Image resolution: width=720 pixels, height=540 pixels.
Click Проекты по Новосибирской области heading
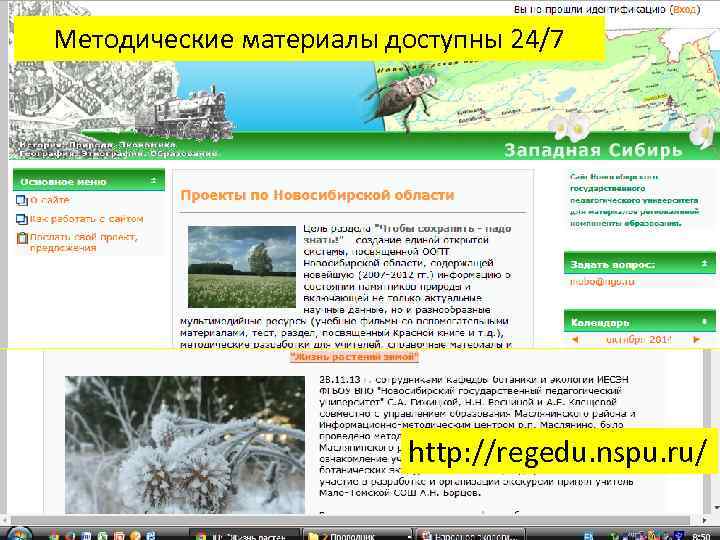click(x=317, y=195)
